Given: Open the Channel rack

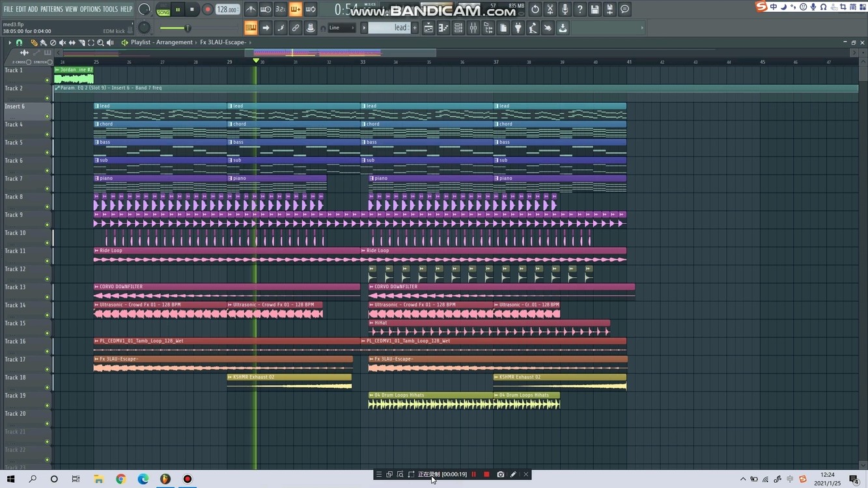Looking at the screenshot, I should (x=458, y=27).
